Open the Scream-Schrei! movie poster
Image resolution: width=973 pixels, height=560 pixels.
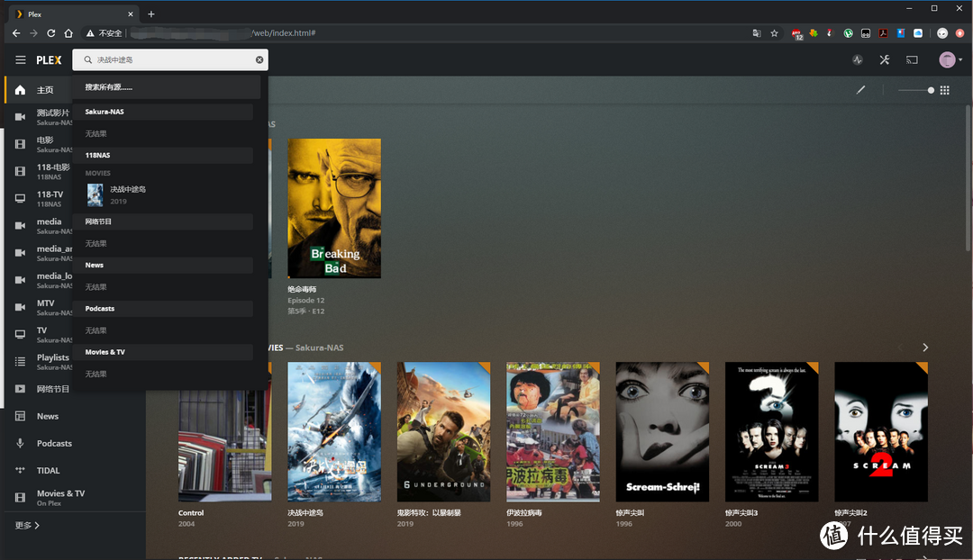(662, 431)
